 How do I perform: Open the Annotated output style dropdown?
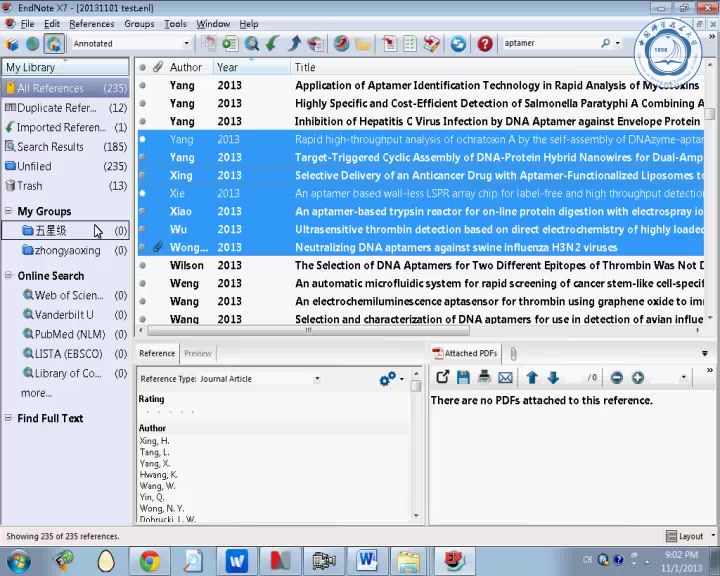click(186, 44)
